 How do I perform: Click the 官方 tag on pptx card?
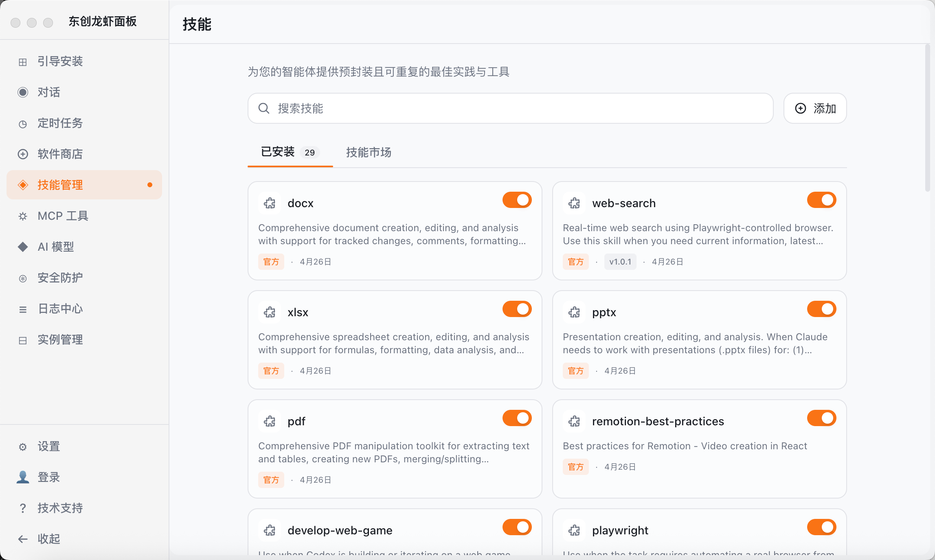coord(576,371)
